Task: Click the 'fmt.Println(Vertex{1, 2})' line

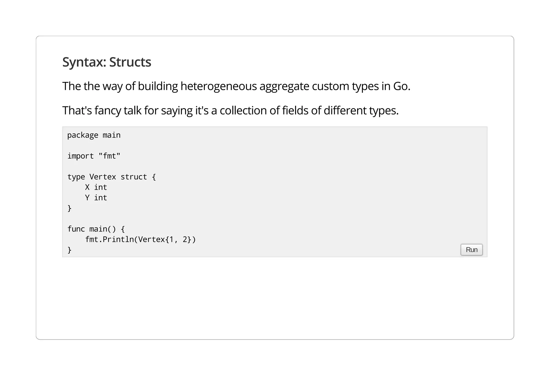Action: point(140,240)
